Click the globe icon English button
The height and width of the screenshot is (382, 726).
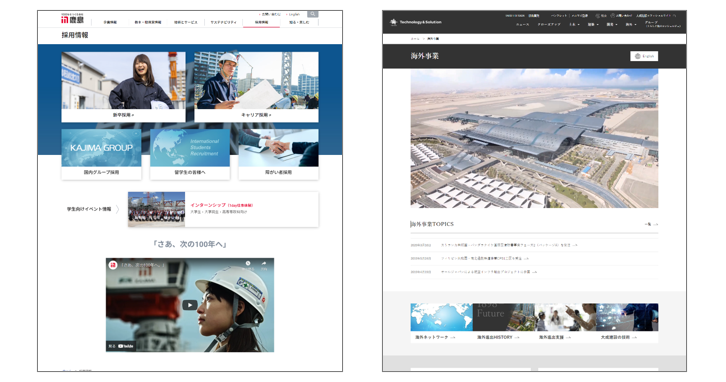(x=644, y=56)
